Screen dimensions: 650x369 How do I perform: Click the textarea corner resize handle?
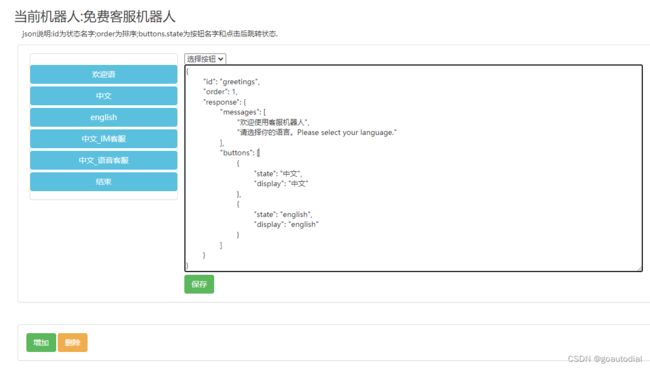[639, 268]
